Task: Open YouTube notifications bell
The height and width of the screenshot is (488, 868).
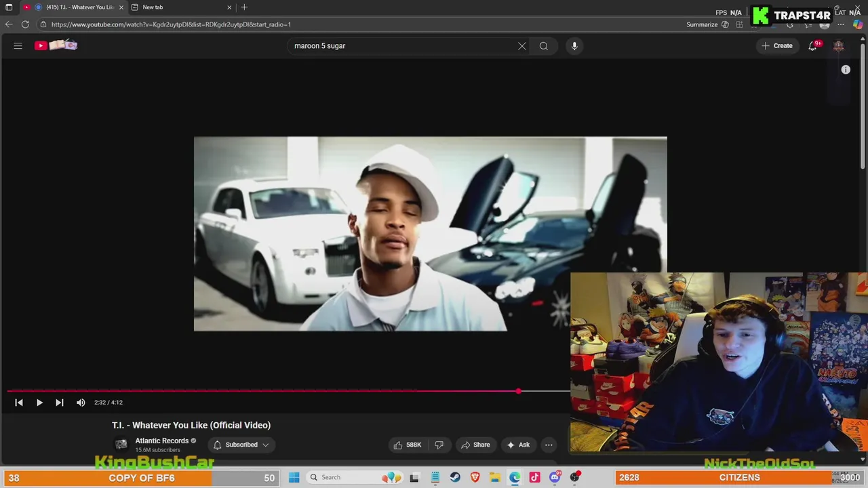Action: [x=813, y=45]
